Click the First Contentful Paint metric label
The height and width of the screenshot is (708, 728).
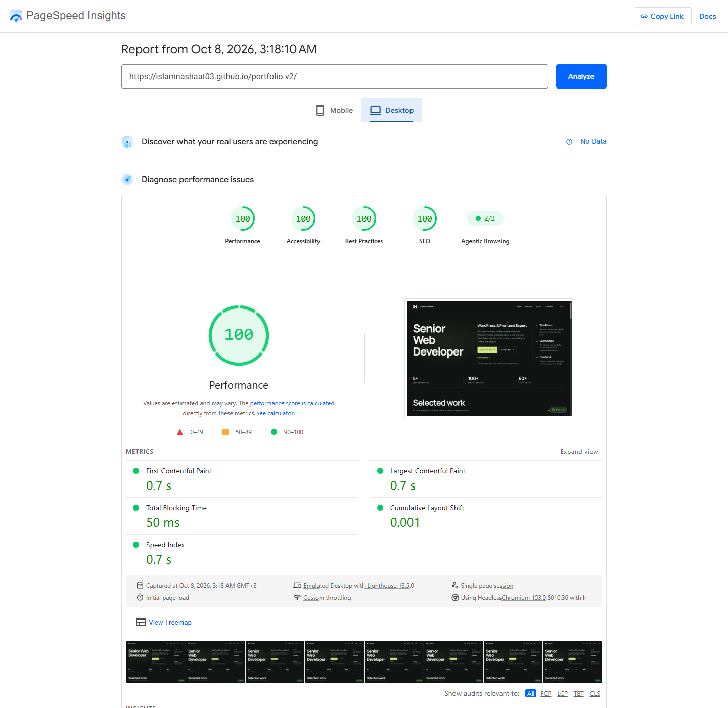tap(178, 471)
